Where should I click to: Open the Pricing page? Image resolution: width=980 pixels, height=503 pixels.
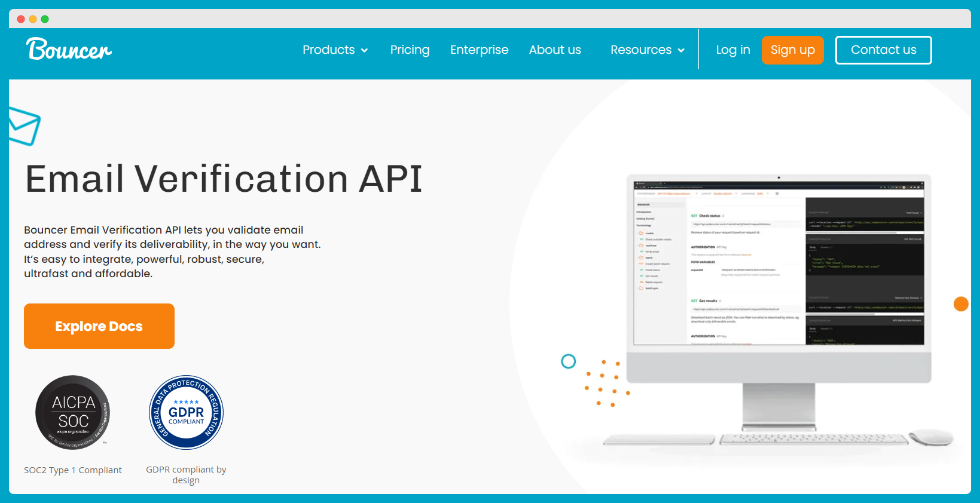coord(410,50)
